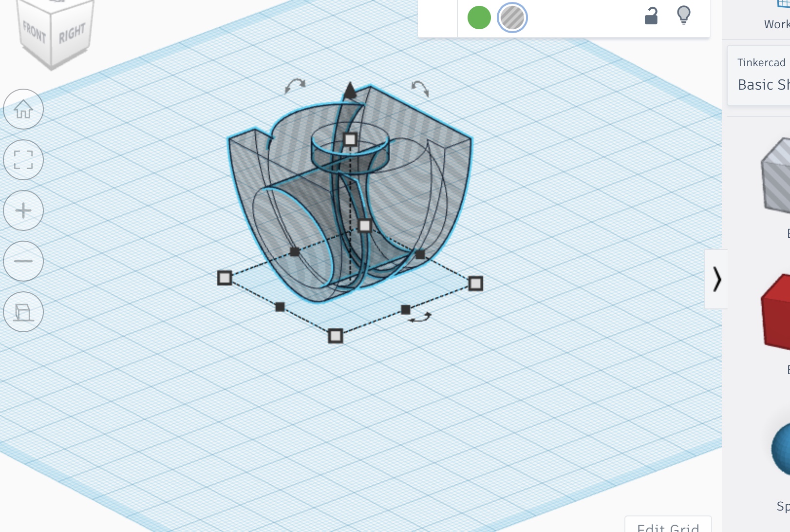Viewport: 790px width, 532px height.
Task: Zoom out with the minus button
Action: coord(23,261)
